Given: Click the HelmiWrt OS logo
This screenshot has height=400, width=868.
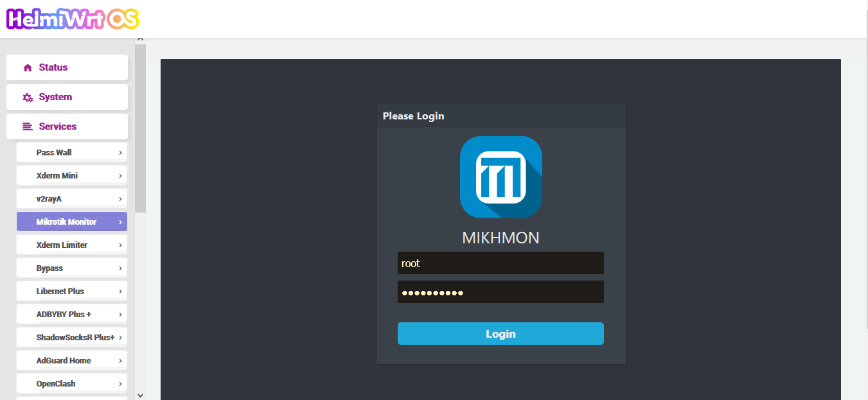Looking at the screenshot, I should [73, 19].
